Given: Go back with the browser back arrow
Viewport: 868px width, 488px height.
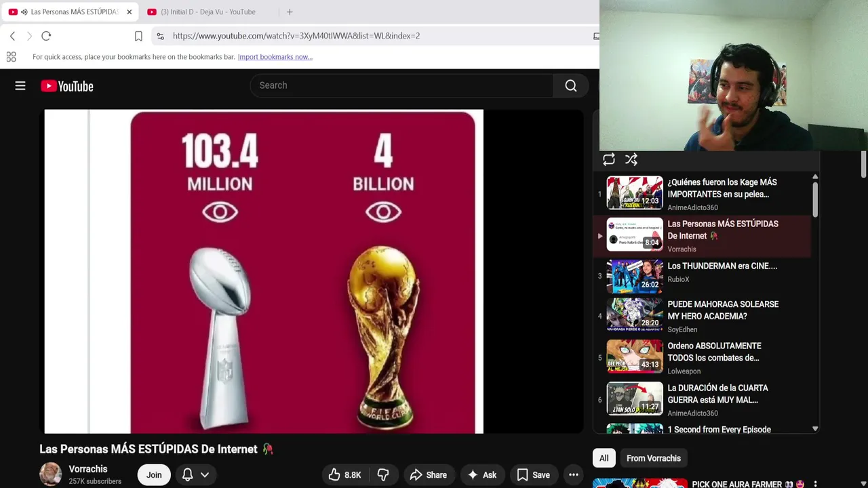Looking at the screenshot, I should tap(12, 36).
